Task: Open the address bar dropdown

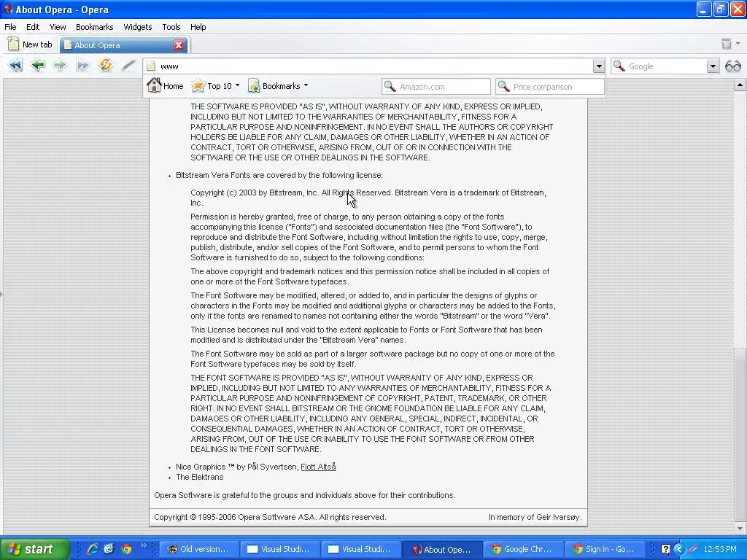Action: click(x=599, y=66)
